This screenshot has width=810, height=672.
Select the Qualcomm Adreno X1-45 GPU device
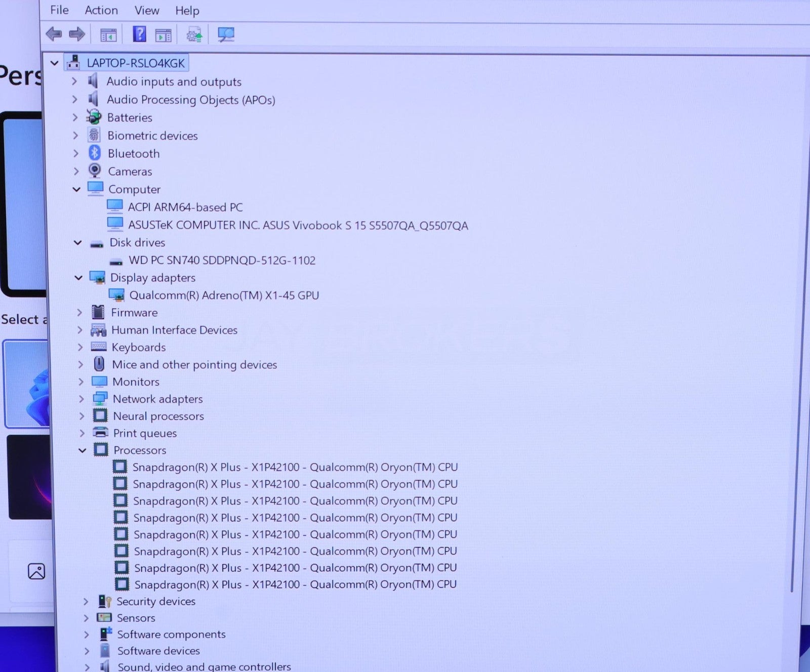tap(223, 295)
